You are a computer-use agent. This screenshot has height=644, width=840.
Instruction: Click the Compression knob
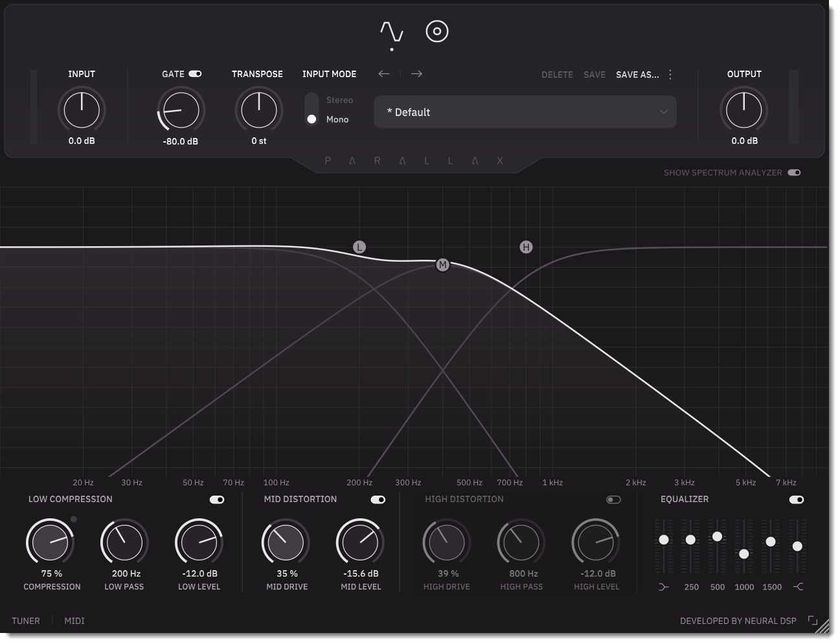[x=51, y=542]
